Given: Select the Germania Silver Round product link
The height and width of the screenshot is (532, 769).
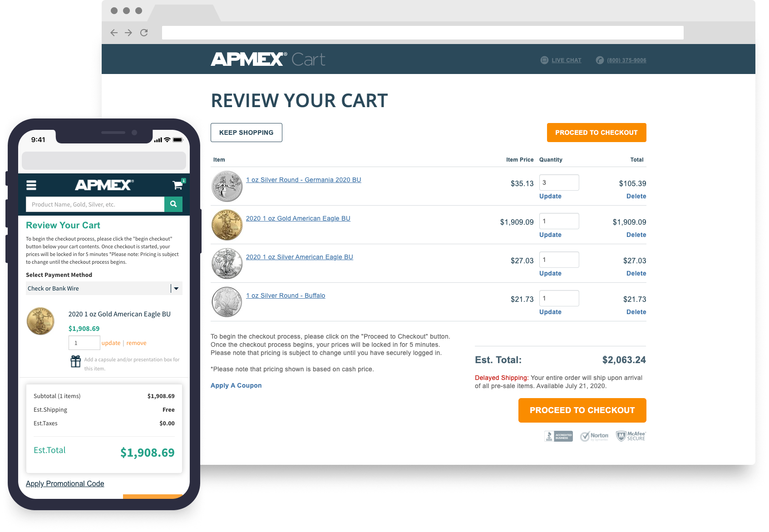Looking at the screenshot, I should pyautogui.click(x=303, y=180).
